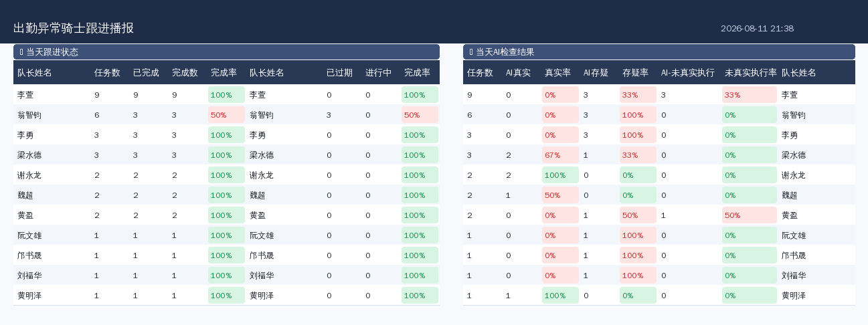Sort by the 已完成 column header
Screen dimensions: 868x325
click(146, 73)
